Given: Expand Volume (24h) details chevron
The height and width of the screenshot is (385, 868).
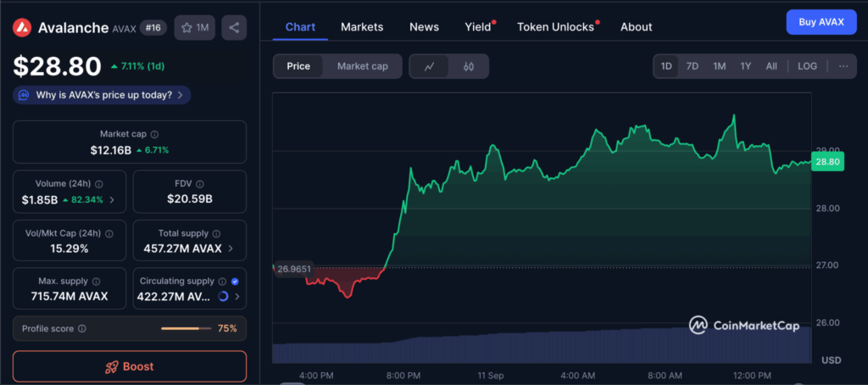Looking at the screenshot, I should (x=112, y=200).
